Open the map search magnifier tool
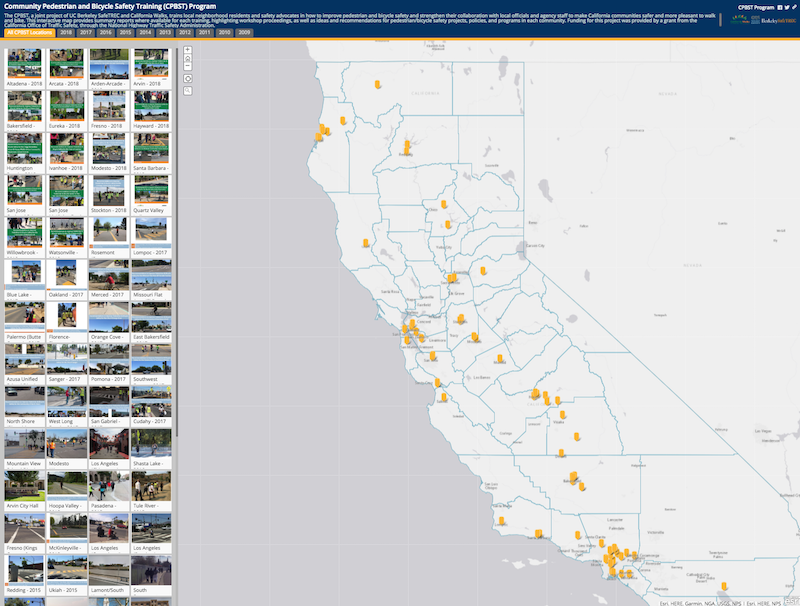800x606 pixels. point(188,91)
